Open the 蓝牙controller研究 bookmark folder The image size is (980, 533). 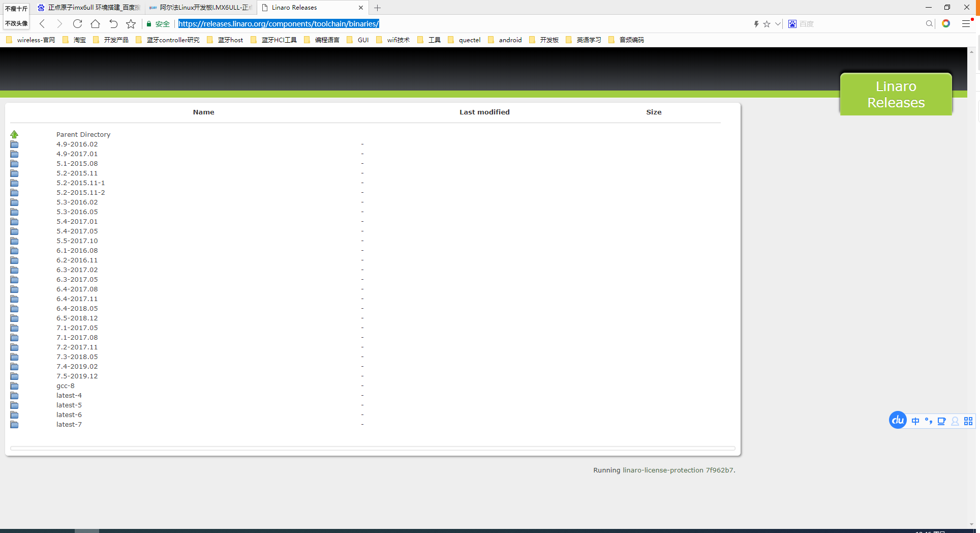point(168,40)
